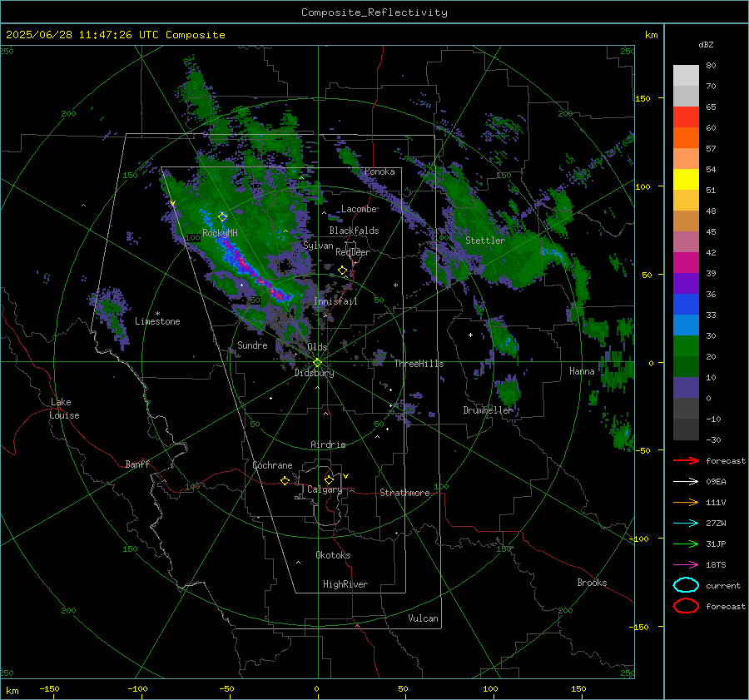The image size is (749, 700).
Task: Click the dBZ legend heading
Action: pyautogui.click(x=706, y=44)
